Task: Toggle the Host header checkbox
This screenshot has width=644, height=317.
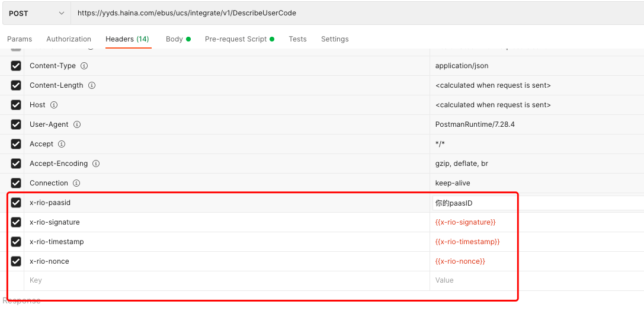Action: point(15,105)
